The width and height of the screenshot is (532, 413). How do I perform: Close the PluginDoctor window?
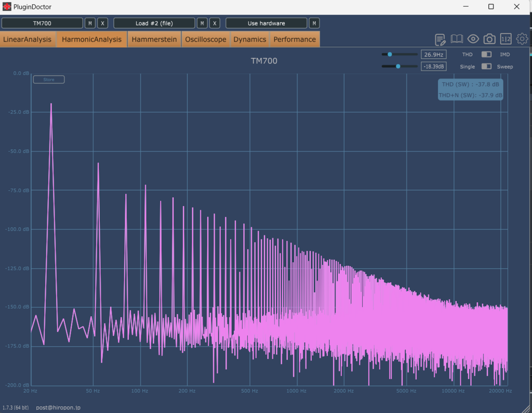[x=516, y=6]
